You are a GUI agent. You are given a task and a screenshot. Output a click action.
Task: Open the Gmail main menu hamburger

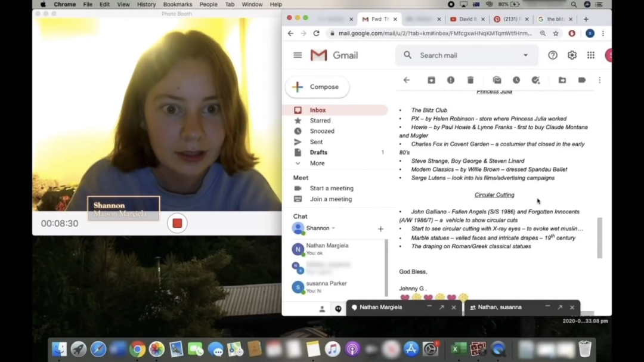[x=298, y=55]
